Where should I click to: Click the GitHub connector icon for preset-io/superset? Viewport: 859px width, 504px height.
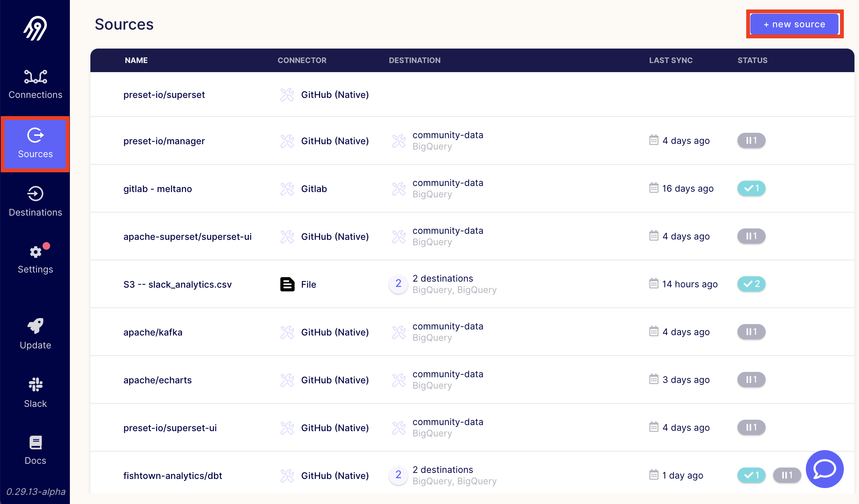pyautogui.click(x=287, y=95)
